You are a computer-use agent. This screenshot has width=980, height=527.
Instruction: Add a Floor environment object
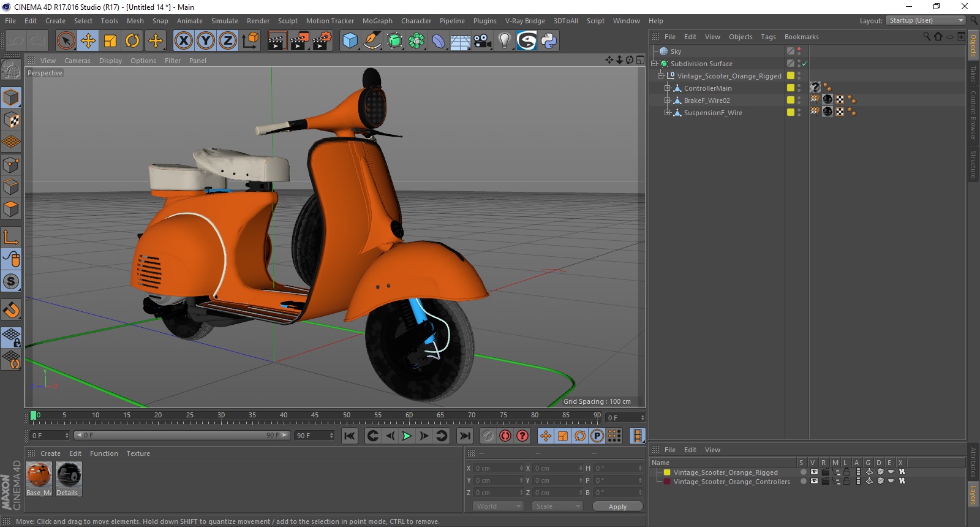pyautogui.click(x=460, y=41)
